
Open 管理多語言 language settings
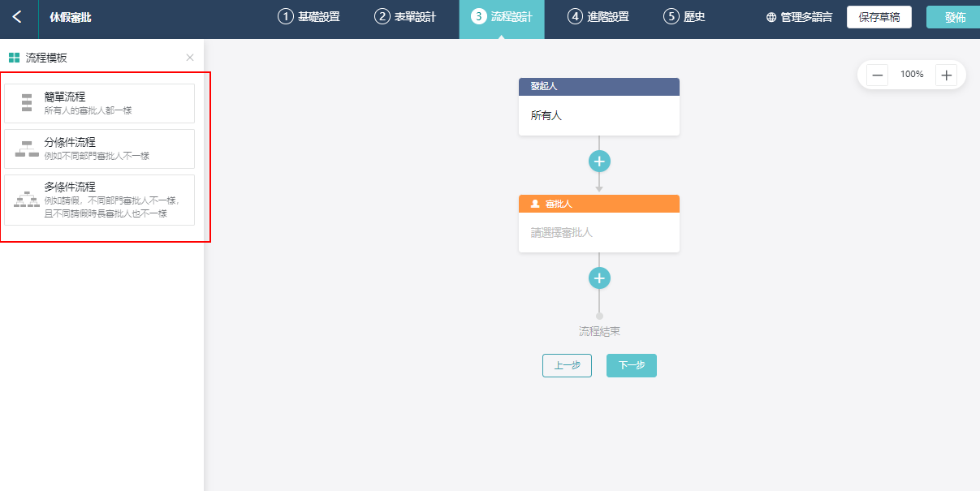[x=799, y=17]
